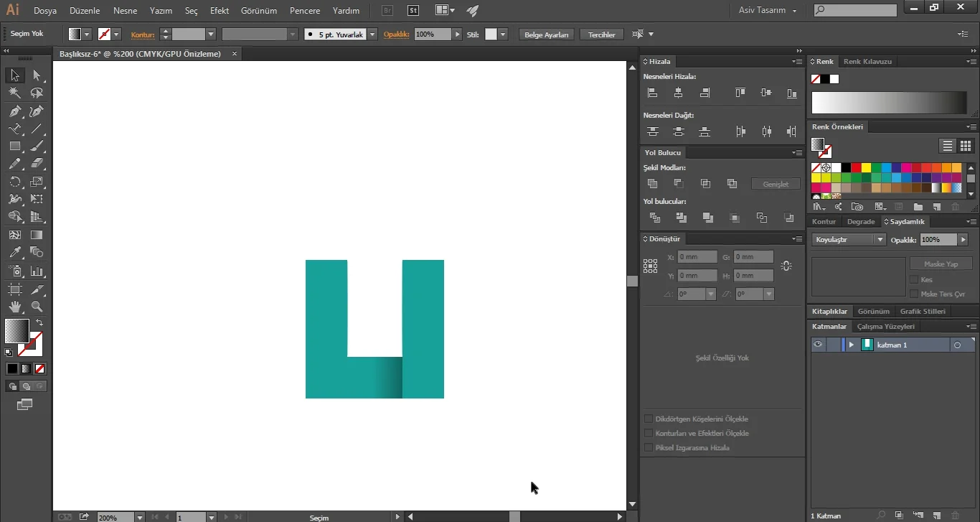The height and width of the screenshot is (522, 980).
Task: Click horizontal align center icon
Action: (678, 93)
